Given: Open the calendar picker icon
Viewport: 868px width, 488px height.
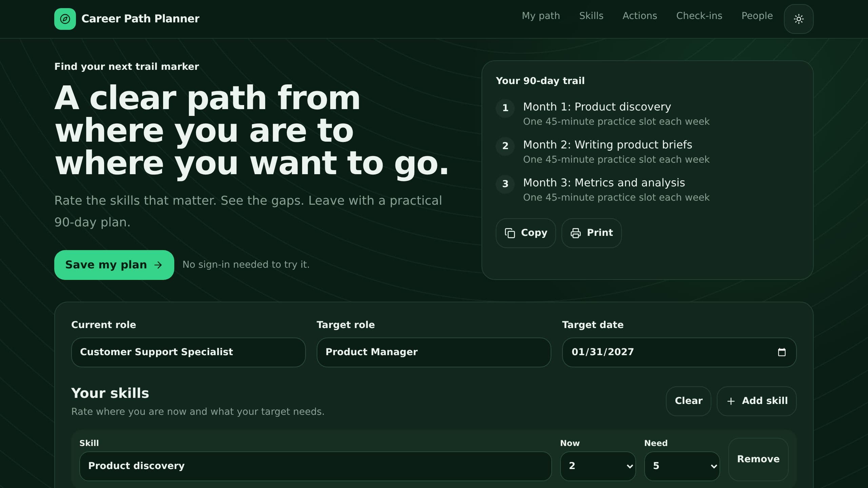Looking at the screenshot, I should (782, 352).
